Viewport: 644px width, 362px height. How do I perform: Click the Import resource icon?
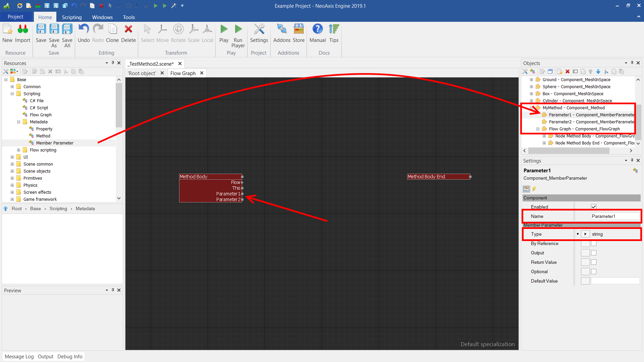[x=23, y=29]
